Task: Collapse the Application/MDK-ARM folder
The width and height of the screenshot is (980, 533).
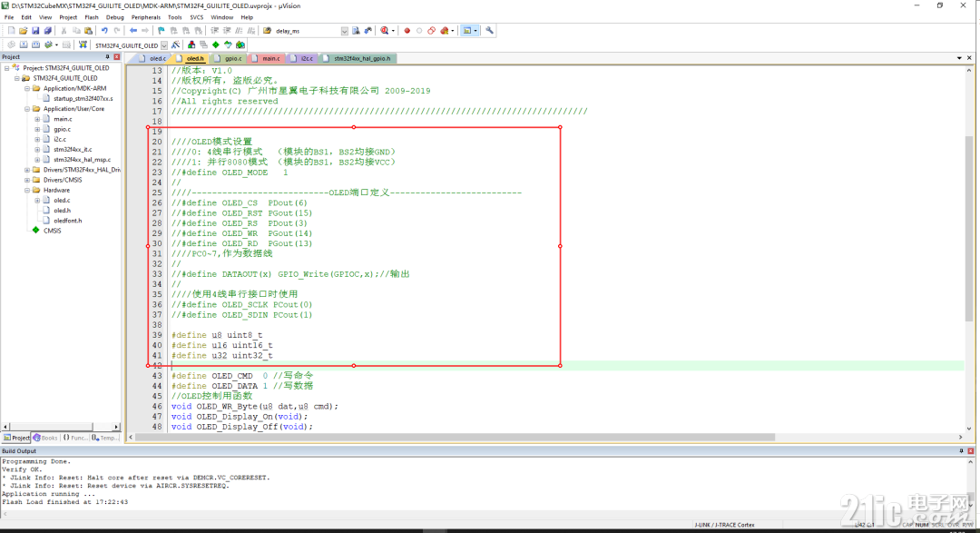Action: 27,88
